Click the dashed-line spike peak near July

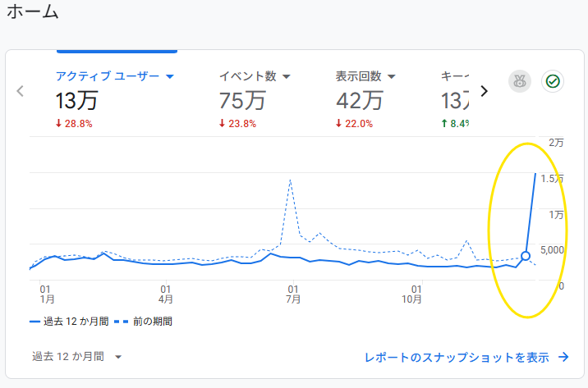tap(291, 181)
